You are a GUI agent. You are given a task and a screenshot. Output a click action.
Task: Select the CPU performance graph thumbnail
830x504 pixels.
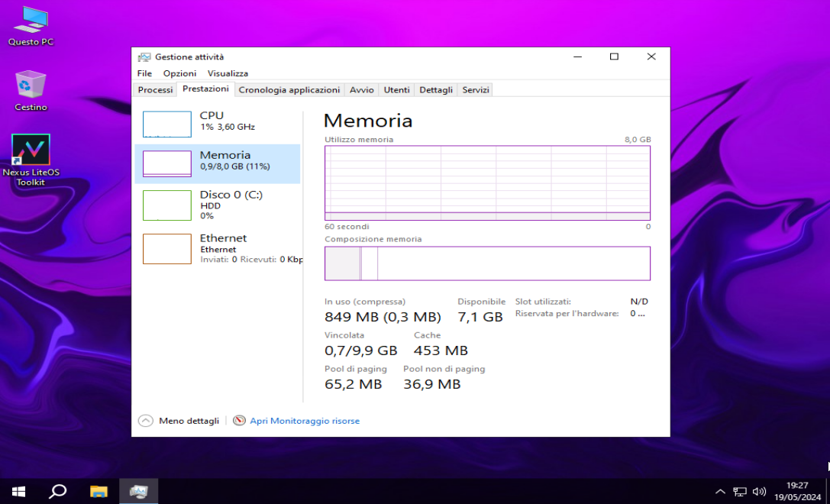[x=166, y=124]
